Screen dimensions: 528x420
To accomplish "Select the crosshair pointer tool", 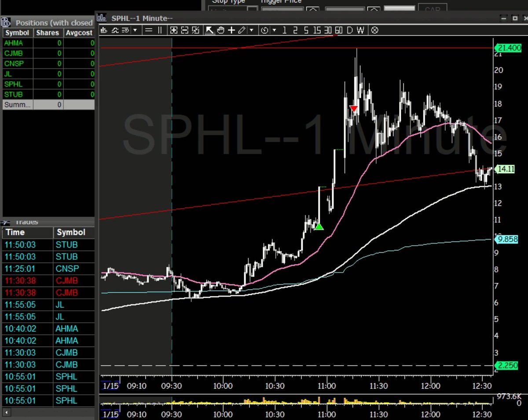I will tap(209, 30).
